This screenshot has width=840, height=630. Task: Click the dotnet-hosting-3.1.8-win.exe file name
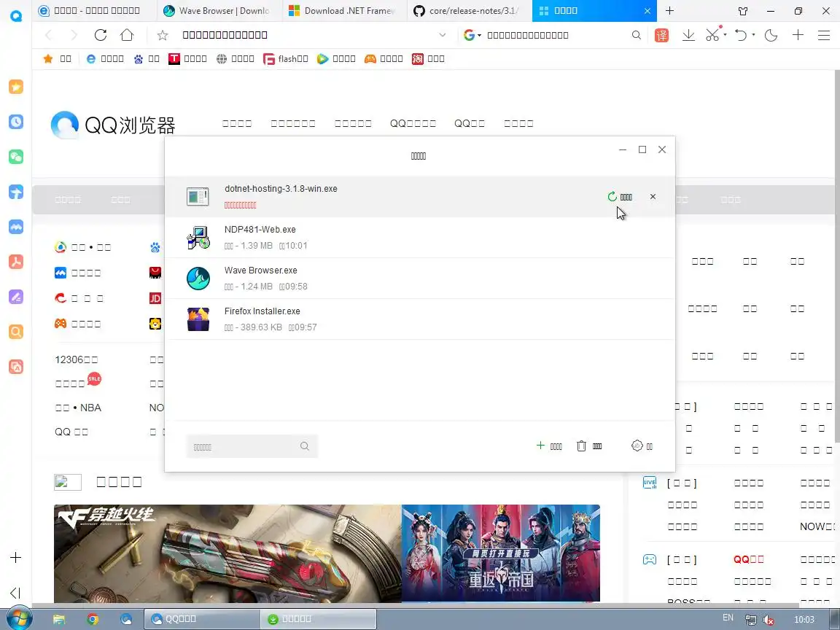point(281,189)
